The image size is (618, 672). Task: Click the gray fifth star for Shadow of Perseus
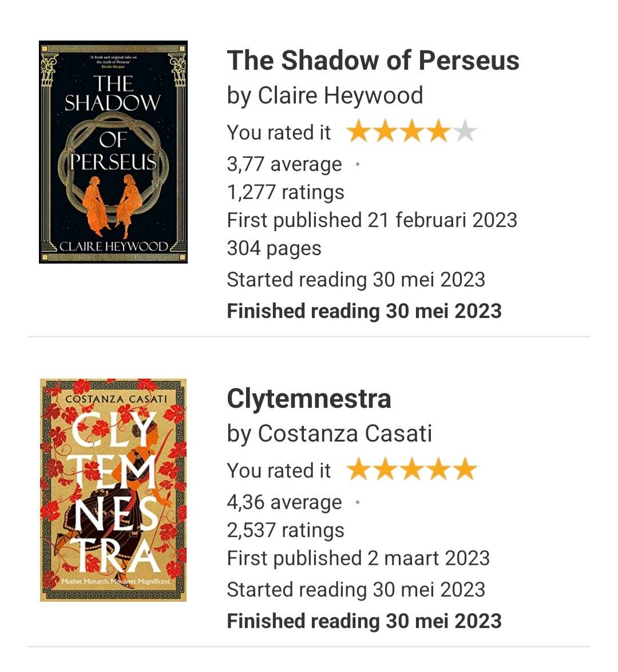pyautogui.click(x=465, y=132)
